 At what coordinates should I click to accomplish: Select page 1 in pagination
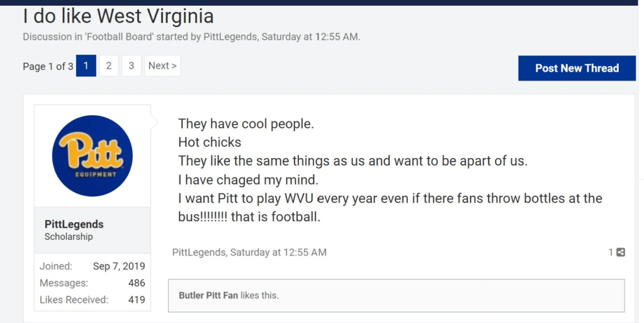[86, 65]
